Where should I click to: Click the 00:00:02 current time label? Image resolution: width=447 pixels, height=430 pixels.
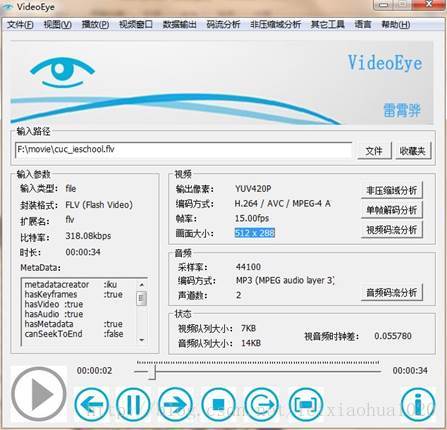pyautogui.click(x=94, y=371)
